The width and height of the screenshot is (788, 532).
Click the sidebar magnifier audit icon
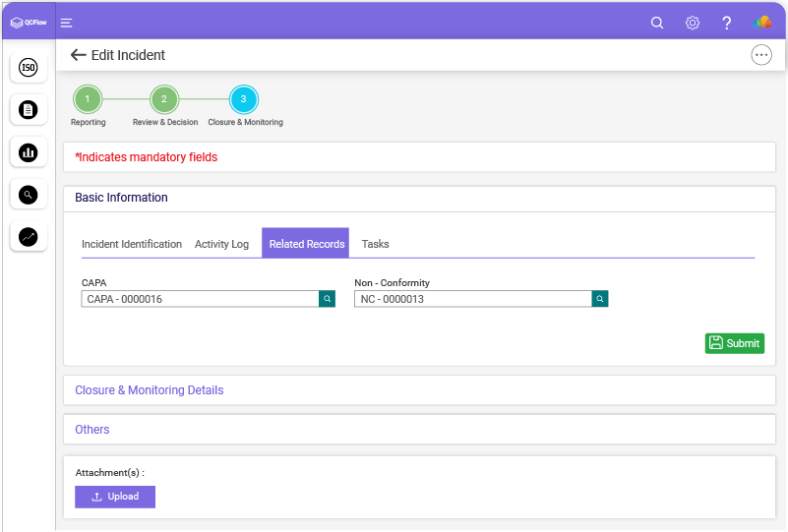(29, 195)
